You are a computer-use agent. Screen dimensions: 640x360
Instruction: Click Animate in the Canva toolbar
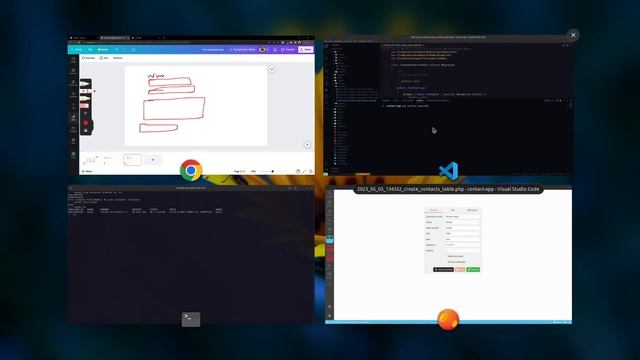pos(88,58)
